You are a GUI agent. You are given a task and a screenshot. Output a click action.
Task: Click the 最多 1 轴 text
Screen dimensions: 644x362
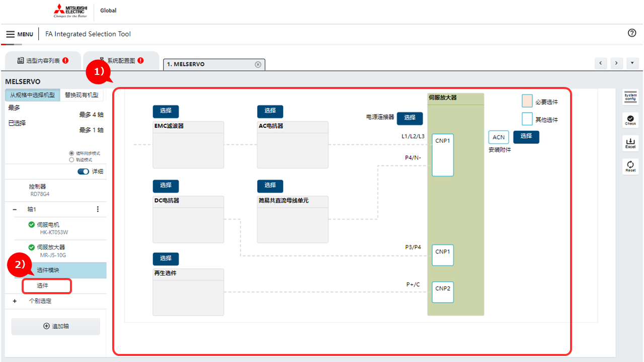coord(91,130)
